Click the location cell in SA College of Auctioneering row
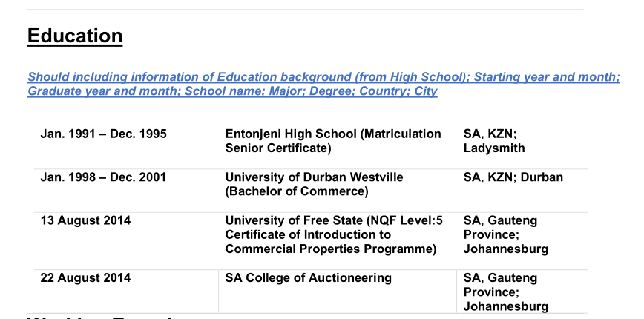The image size is (644, 319). point(505,292)
